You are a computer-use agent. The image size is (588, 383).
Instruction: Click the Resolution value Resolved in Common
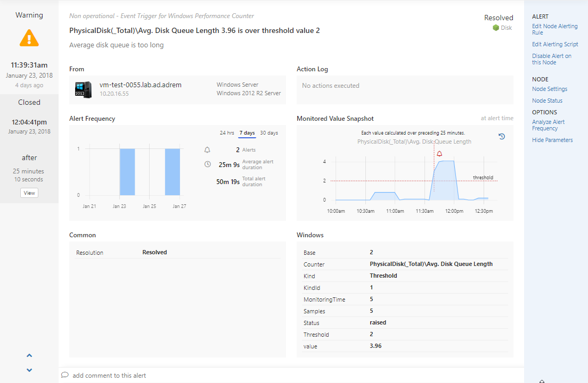tap(154, 252)
